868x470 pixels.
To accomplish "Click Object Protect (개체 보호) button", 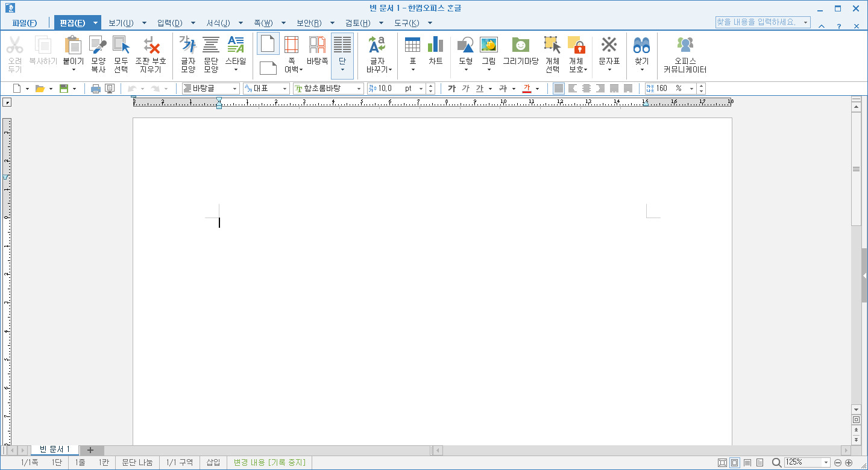I will 577,54.
